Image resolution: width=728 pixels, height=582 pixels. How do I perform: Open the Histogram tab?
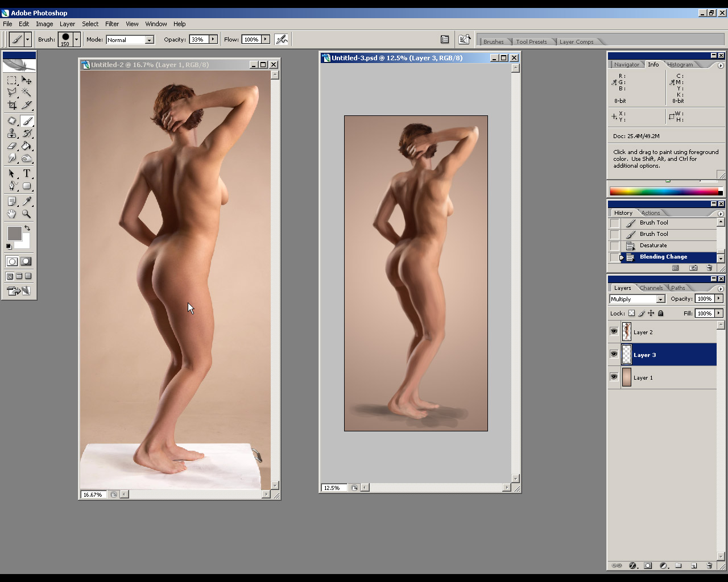tap(680, 65)
